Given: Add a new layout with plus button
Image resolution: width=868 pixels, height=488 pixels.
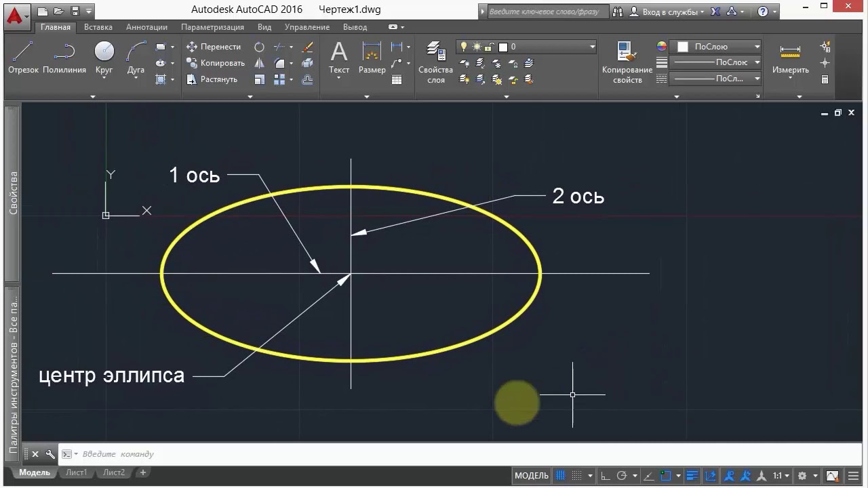Looking at the screenshot, I should (x=143, y=472).
